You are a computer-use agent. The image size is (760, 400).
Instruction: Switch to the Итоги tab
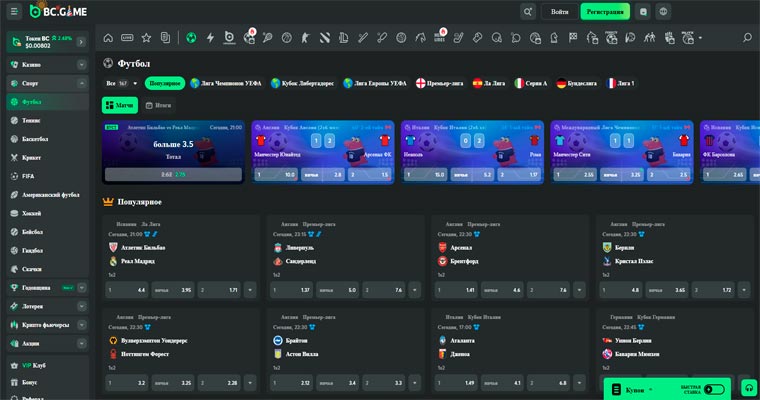158,105
